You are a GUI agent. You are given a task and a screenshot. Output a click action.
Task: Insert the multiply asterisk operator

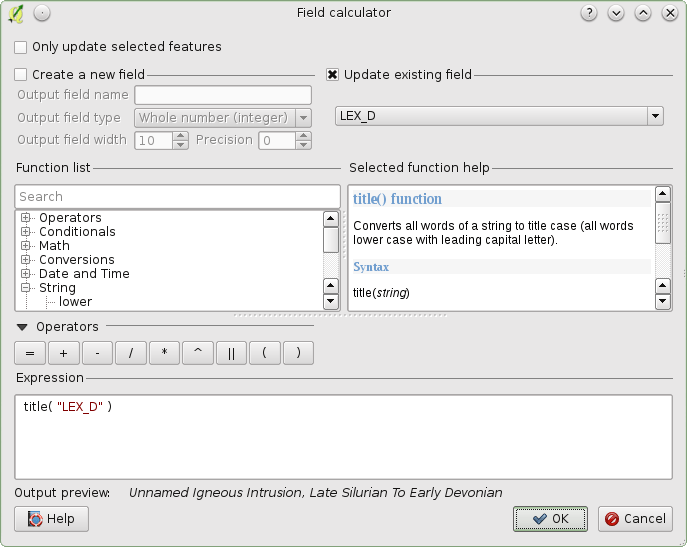point(164,353)
